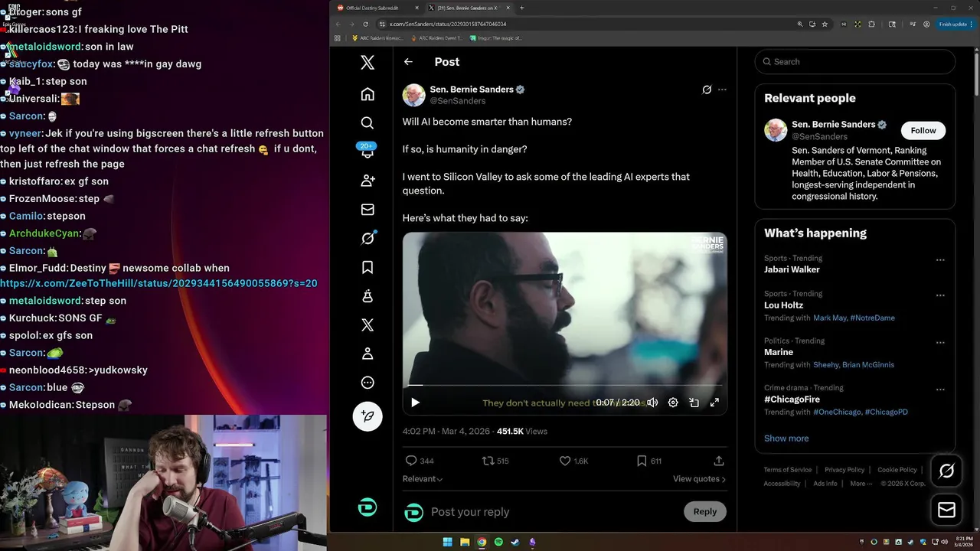Click the gray Reply button
Viewport: 980px width, 551px height.
[705, 512]
